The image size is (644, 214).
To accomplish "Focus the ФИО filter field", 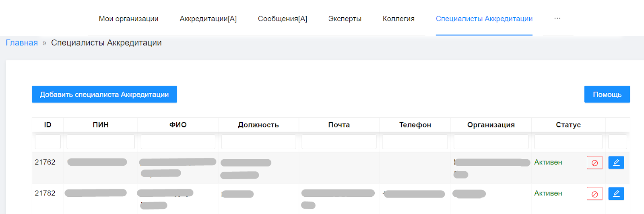I will (x=178, y=142).
